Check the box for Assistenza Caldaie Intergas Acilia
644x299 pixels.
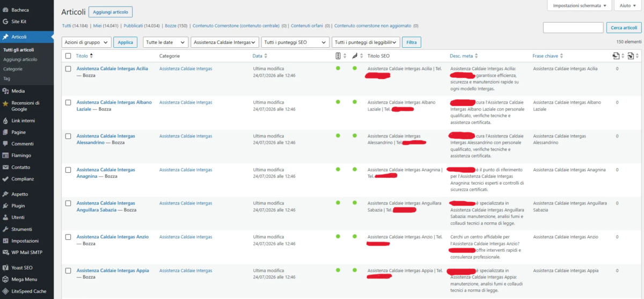point(68,69)
